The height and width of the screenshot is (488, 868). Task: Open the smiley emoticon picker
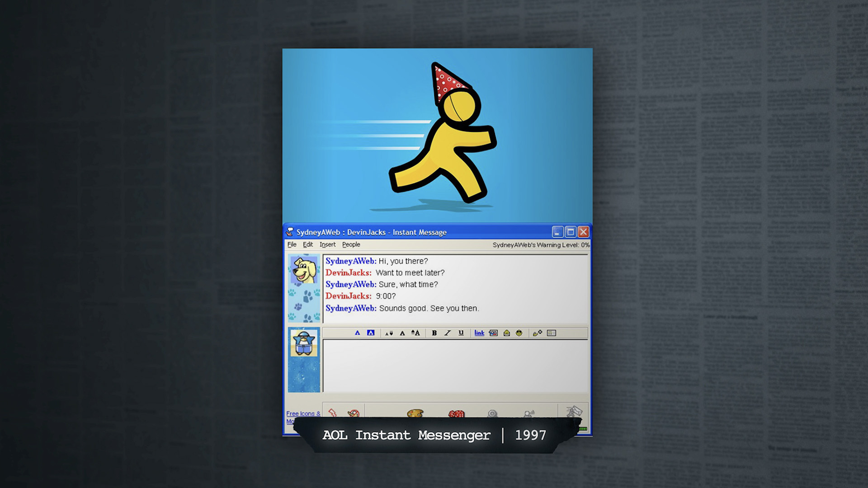[x=519, y=333]
